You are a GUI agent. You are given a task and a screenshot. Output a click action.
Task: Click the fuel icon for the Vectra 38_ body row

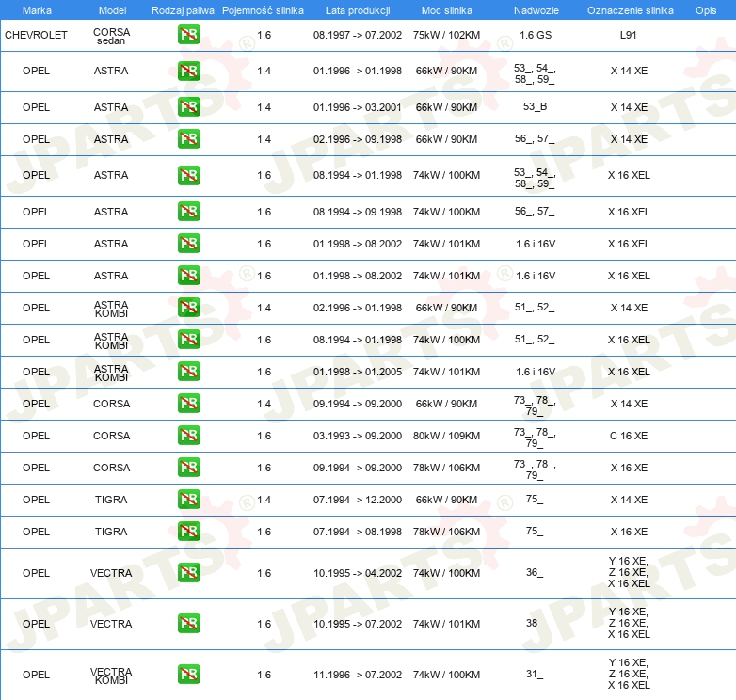coord(188,624)
